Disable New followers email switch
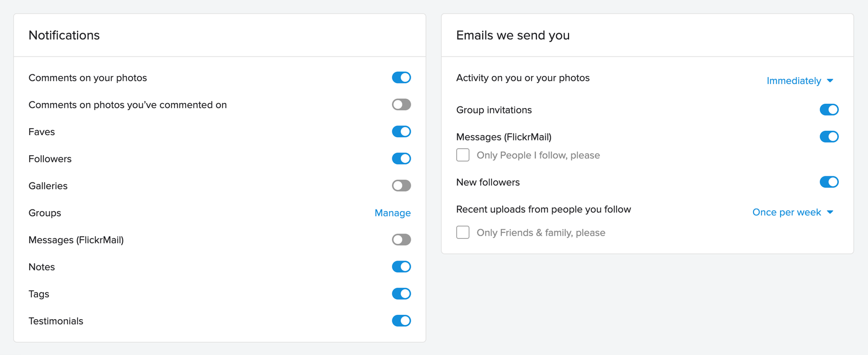868x355 pixels. 829,182
